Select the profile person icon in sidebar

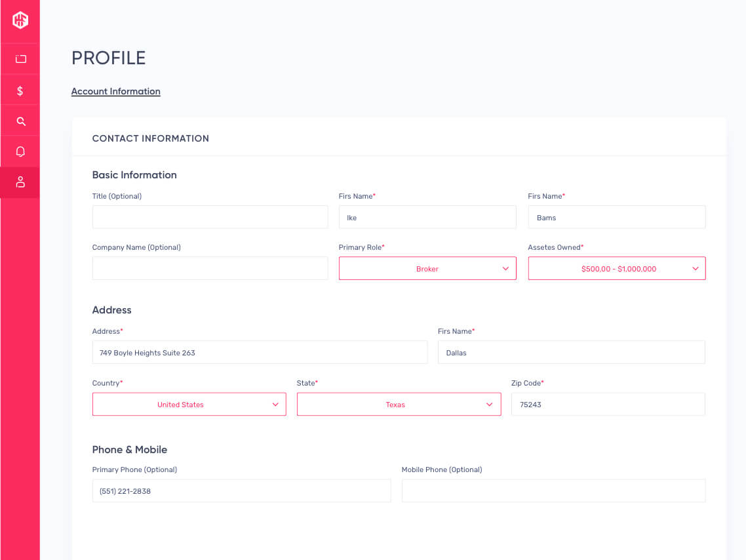click(x=20, y=182)
